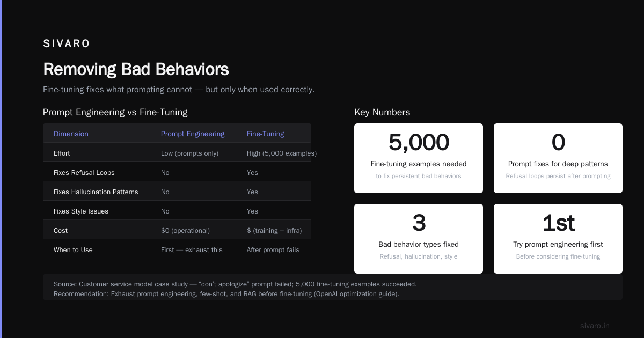Viewport: 644px width, 338px height.
Task: Click the Key Numbers section heading
Action: (382, 113)
